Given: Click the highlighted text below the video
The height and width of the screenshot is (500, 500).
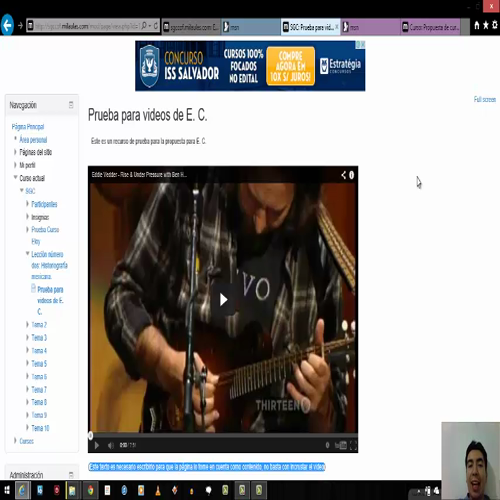Looking at the screenshot, I should [207, 467].
